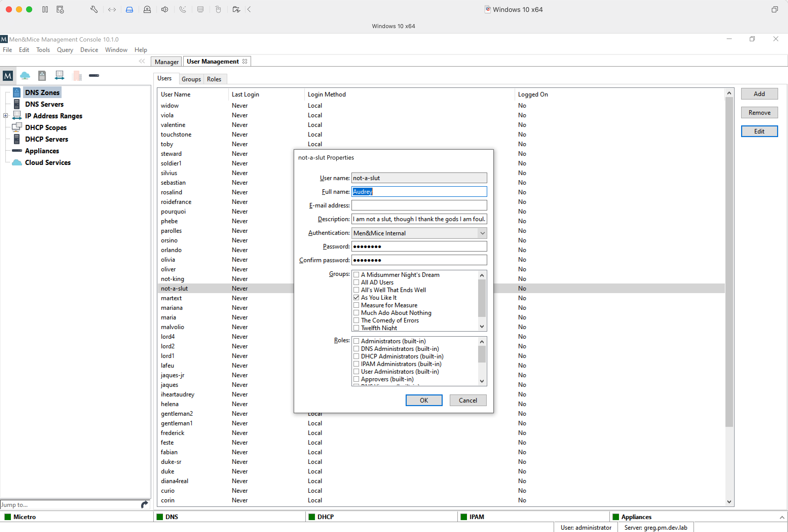Open the Tools menu
788x532 pixels.
(43, 50)
